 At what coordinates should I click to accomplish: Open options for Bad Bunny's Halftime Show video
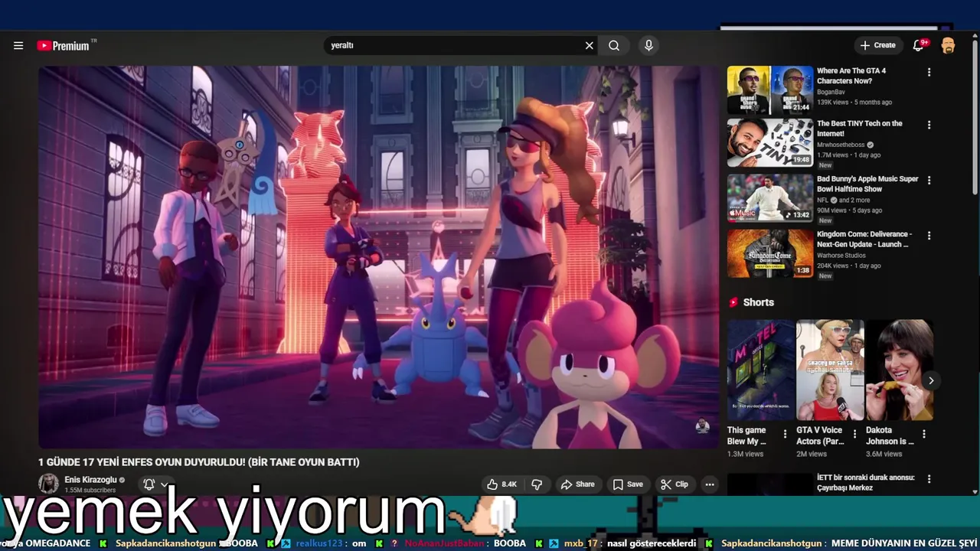pyautogui.click(x=929, y=181)
